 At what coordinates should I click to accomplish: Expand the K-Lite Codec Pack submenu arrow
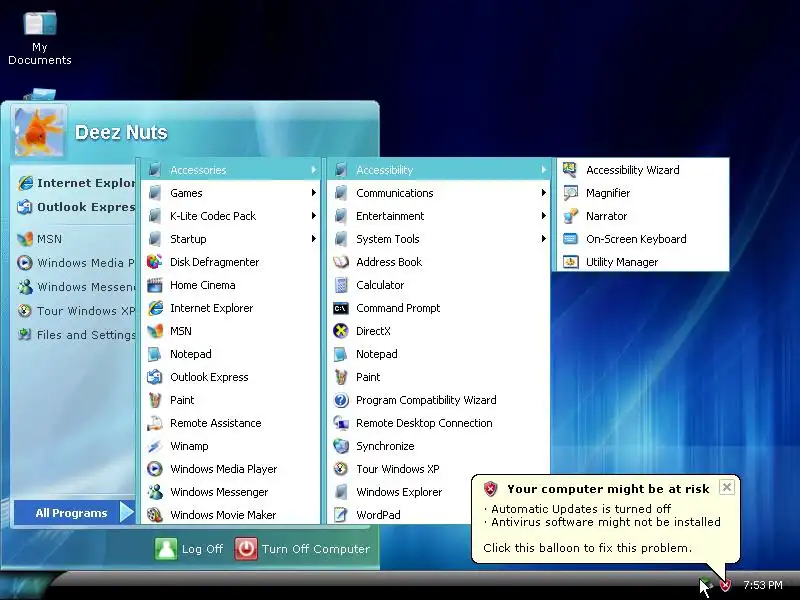click(313, 216)
